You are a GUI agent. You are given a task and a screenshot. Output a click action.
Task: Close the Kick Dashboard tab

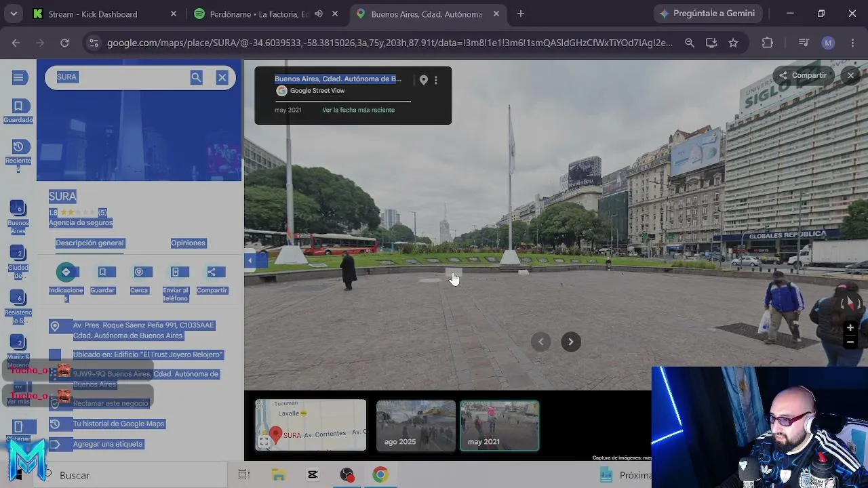[x=174, y=14]
